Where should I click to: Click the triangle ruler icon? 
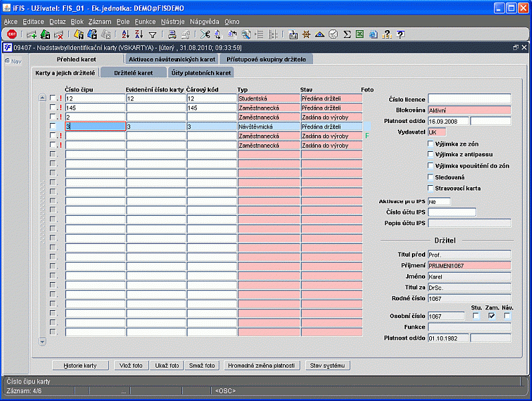coord(320,34)
